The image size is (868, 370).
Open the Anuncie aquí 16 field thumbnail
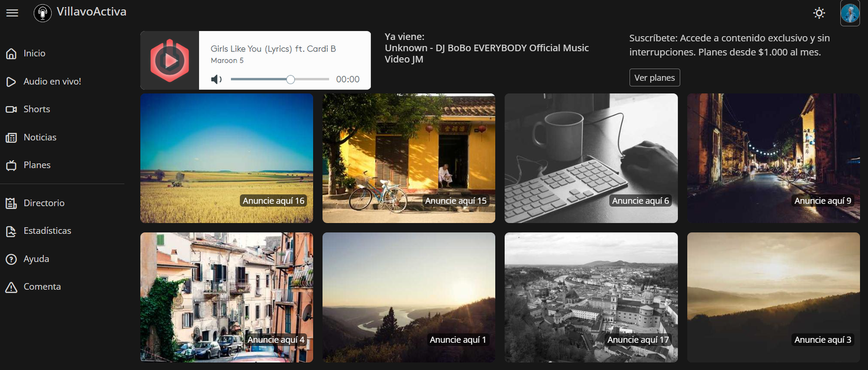(x=226, y=158)
